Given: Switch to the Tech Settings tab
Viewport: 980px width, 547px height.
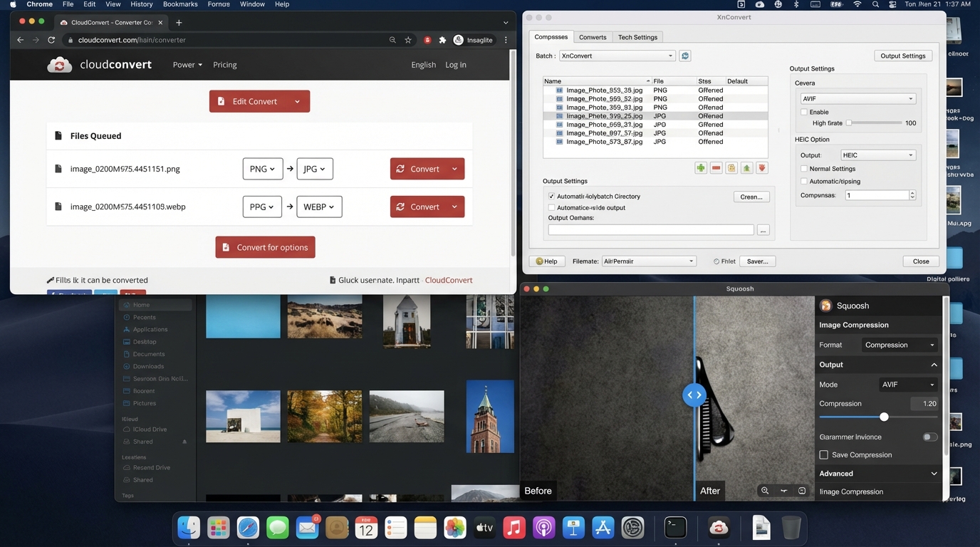Looking at the screenshot, I should pos(637,37).
